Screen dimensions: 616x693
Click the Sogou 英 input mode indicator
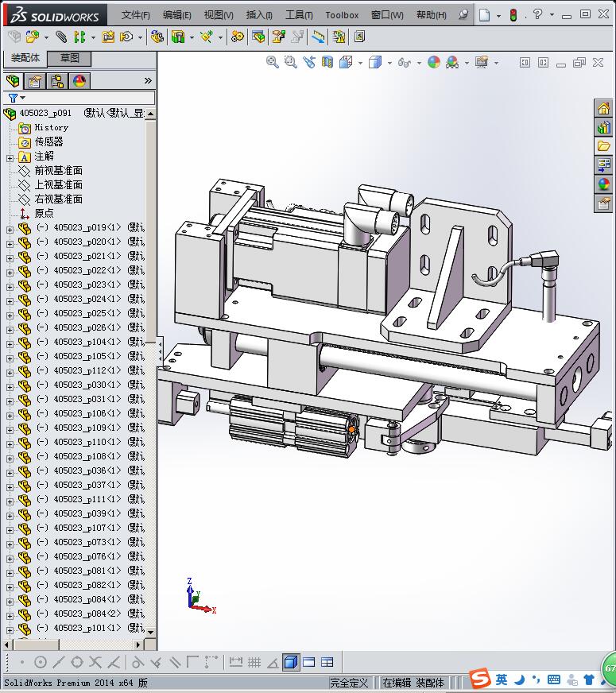(501, 679)
